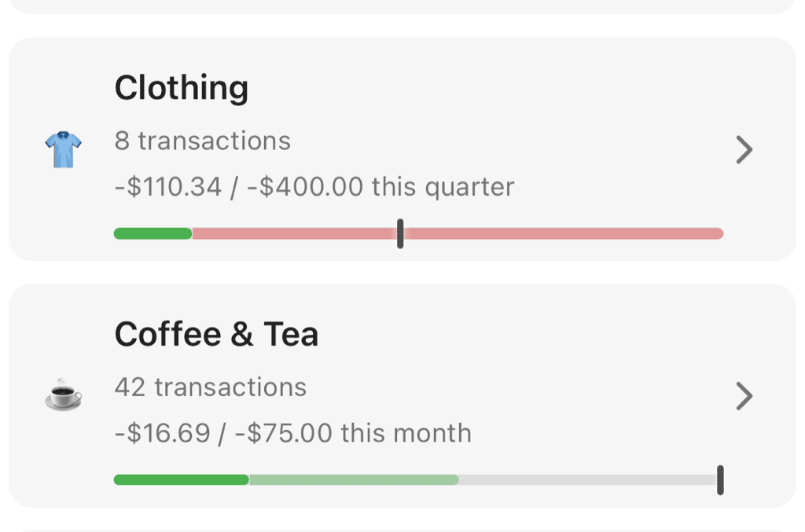The height and width of the screenshot is (532, 805).
Task: Click light green segment of Coffee bar
Action: click(x=354, y=479)
